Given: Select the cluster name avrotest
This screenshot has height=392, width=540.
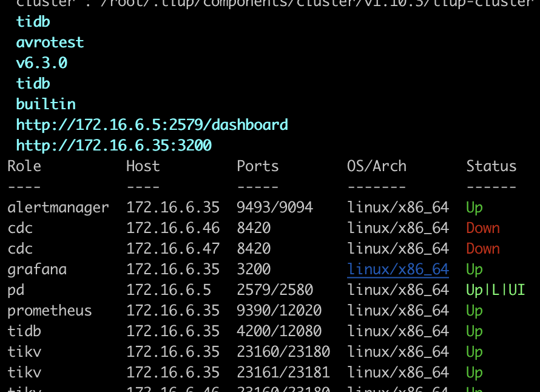Looking at the screenshot, I should pyautogui.click(x=50, y=42).
